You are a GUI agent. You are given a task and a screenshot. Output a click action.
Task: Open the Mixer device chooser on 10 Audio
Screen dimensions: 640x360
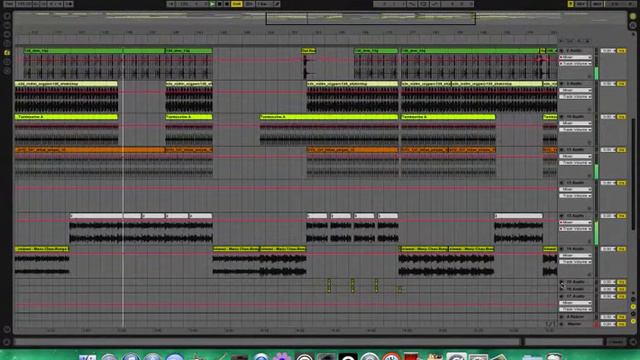[575, 123]
